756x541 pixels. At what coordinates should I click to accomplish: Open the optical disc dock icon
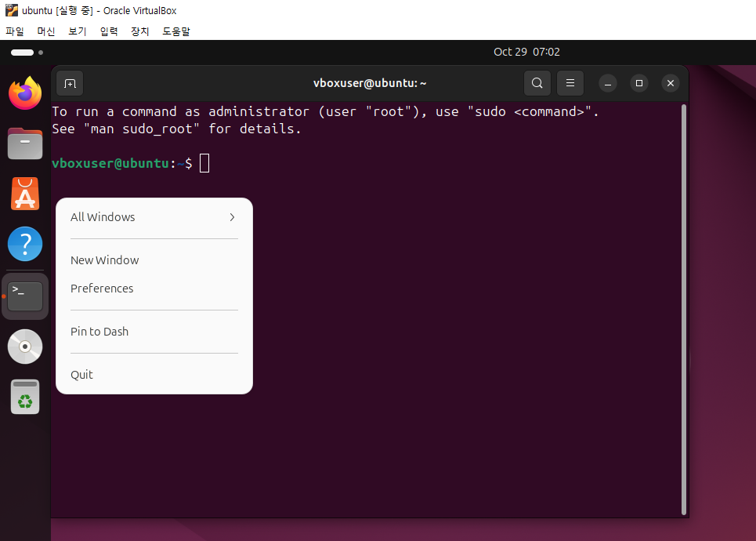(x=25, y=347)
